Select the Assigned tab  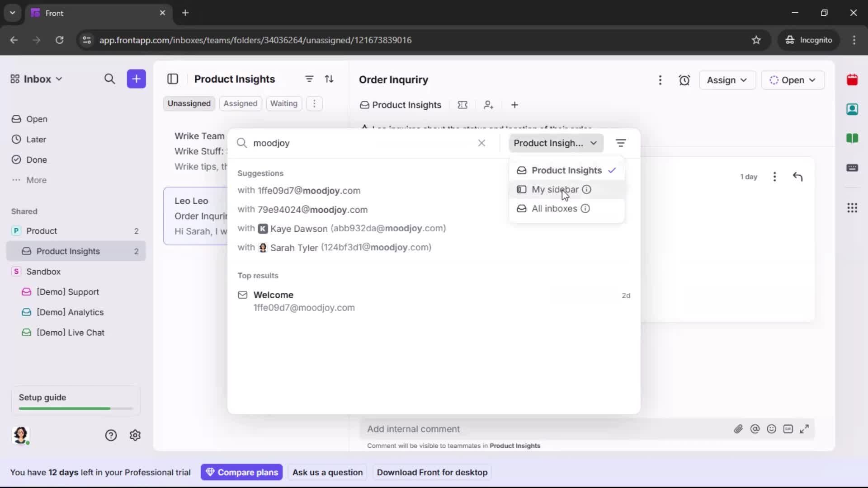point(240,103)
